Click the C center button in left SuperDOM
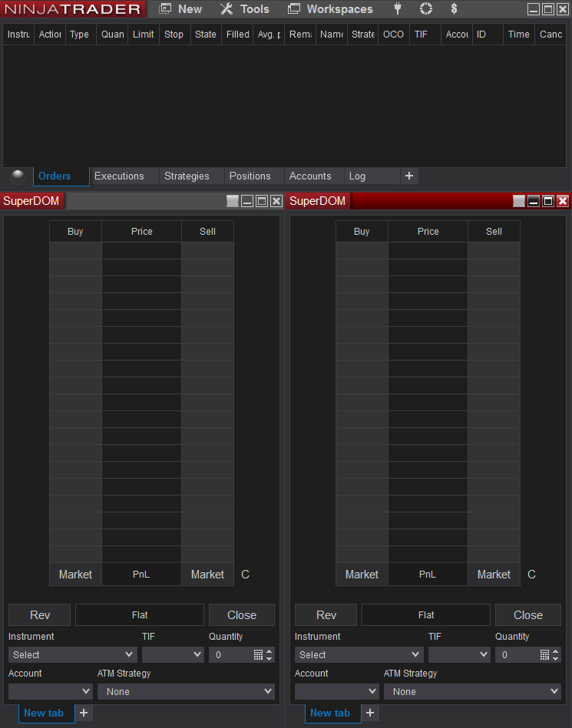Viewport: 572px width, 728px height. point(246,575)
